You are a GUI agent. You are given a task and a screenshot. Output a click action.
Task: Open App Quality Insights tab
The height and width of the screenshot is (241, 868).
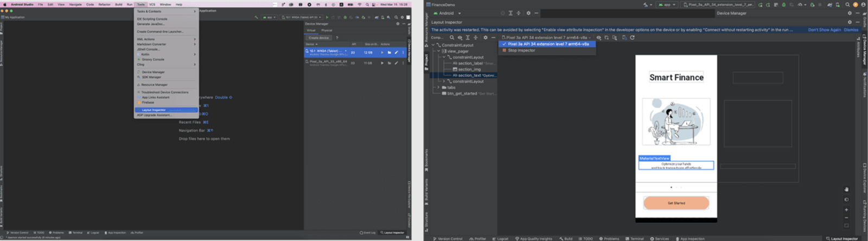tap(533, 238)
